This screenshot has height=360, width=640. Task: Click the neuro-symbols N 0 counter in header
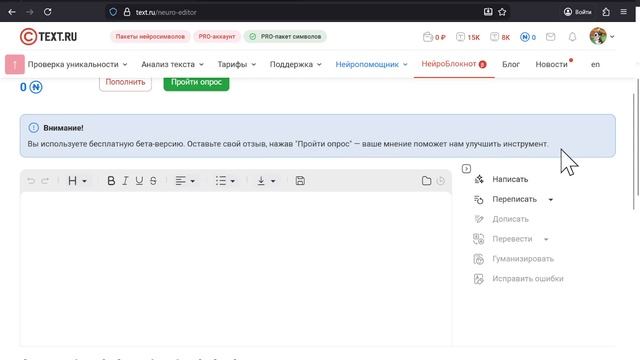click(x=528, y=37)
